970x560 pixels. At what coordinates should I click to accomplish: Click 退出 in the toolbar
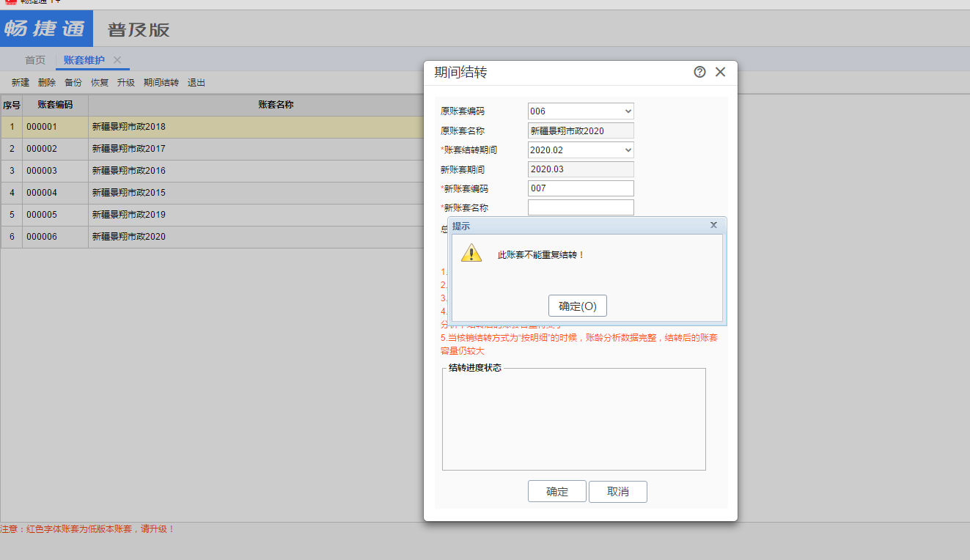196,83
